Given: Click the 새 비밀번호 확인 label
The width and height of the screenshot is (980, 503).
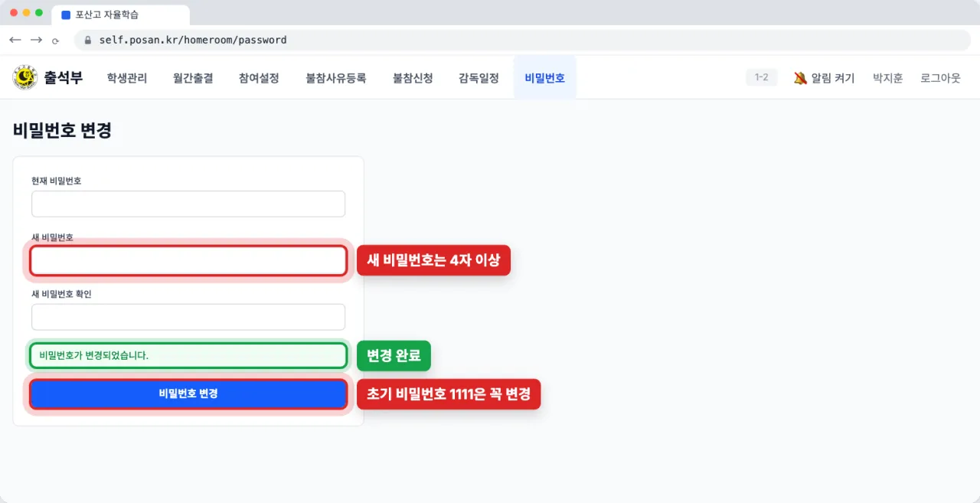Looking at the screenshot, I should click(x=61, y=294).
